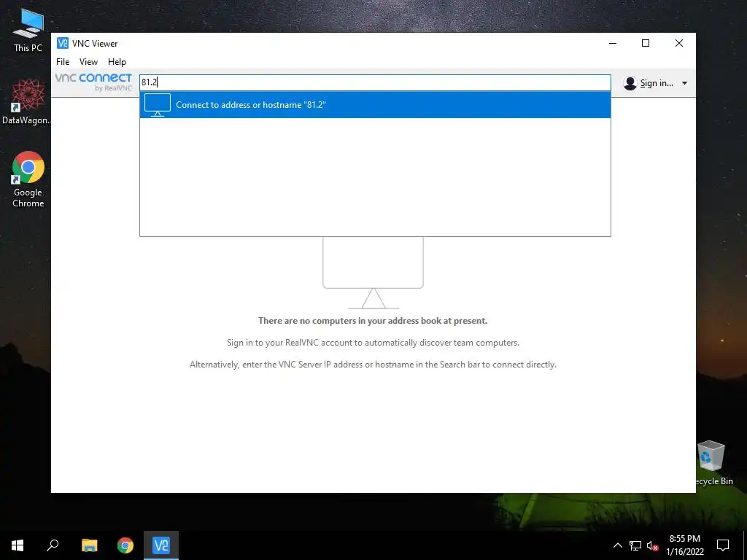Screen dimensions: 747x560
Task: Open the notification center icon
Action: coord(723,545)
